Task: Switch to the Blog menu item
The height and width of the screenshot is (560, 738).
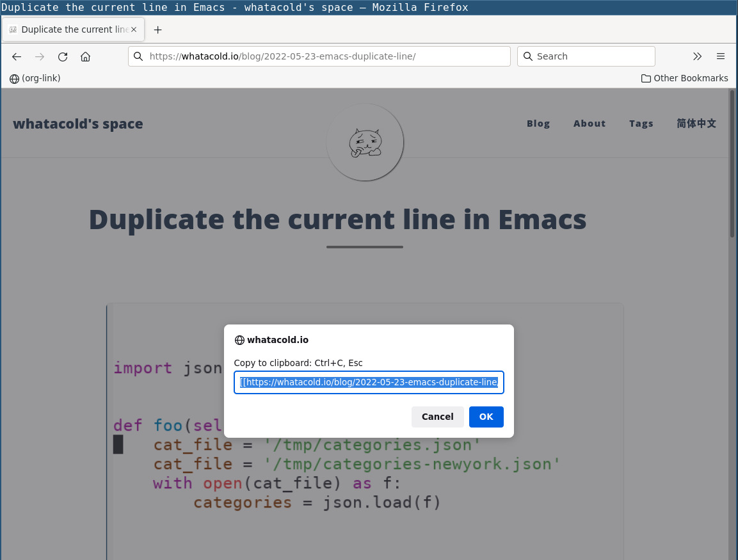Action: pos(538,124)
